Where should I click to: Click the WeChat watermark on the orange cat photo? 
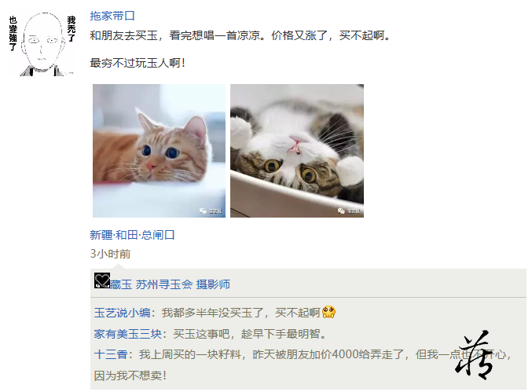[211, 211]
